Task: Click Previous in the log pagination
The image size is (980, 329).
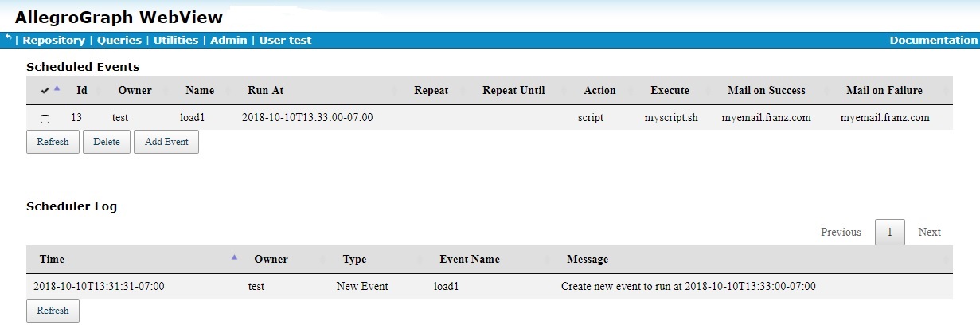Action: tap(841, 232)
